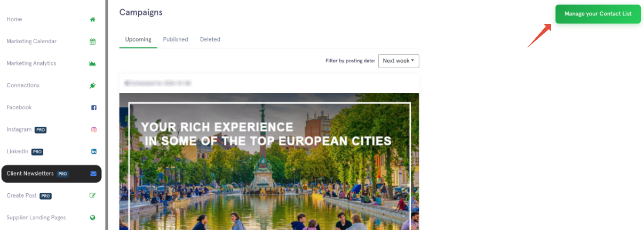Select the Upcoming campaigns tab
644x230 pixels.
138,39
